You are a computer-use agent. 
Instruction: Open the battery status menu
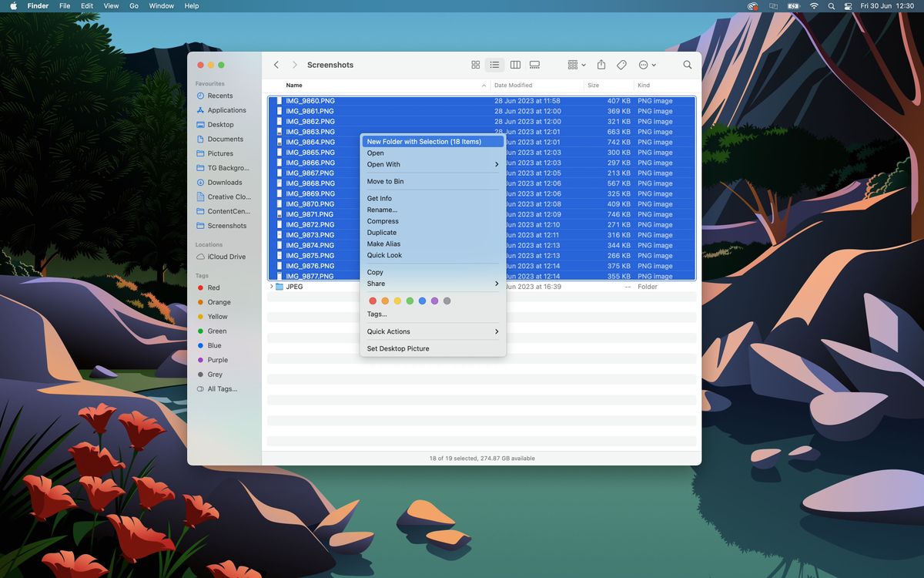click(x=794, y=6)
